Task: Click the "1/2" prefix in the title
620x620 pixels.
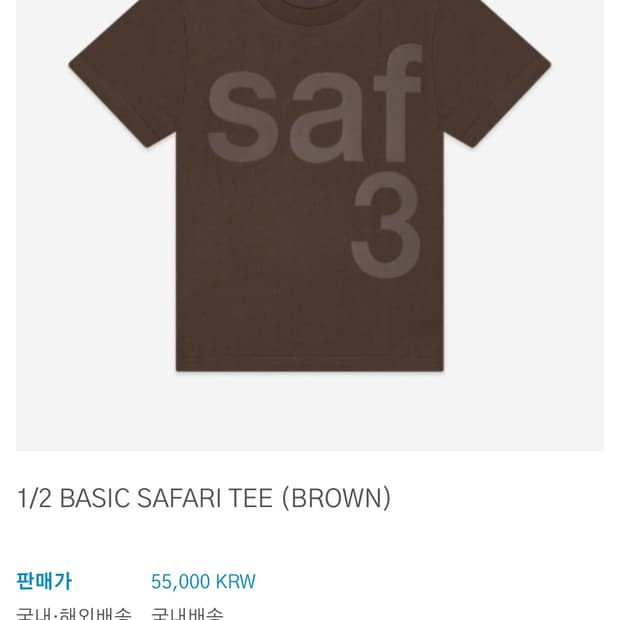Action: click(34, 498)
